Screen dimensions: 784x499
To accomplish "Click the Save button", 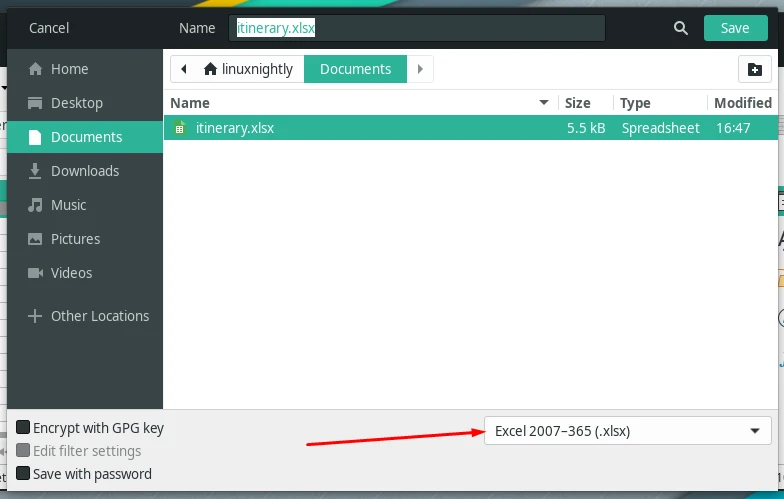I will (x=736, y=28).
